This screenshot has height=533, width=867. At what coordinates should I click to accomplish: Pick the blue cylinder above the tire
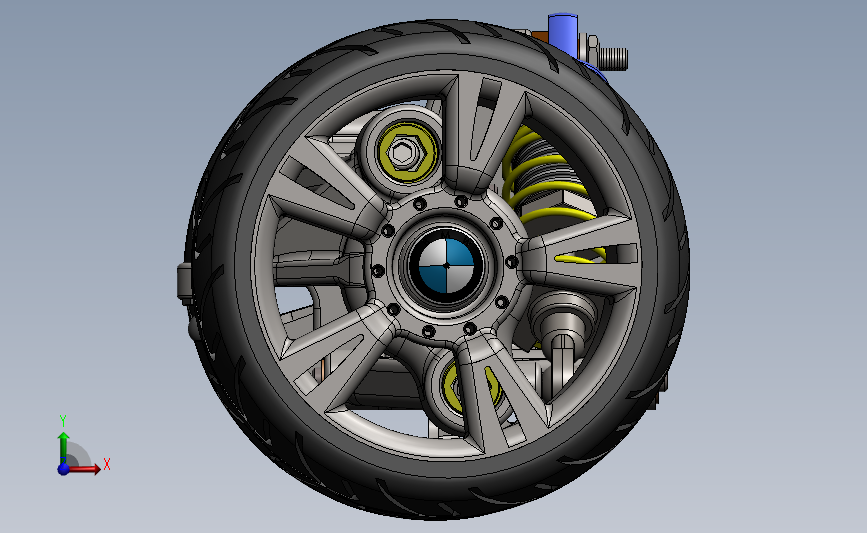(x=562, y=34)
